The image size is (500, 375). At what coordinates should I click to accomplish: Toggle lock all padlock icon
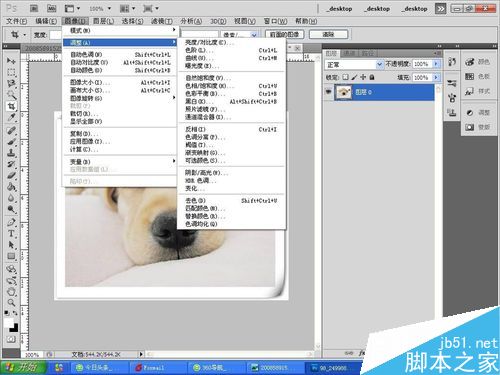tap(372, 77)
